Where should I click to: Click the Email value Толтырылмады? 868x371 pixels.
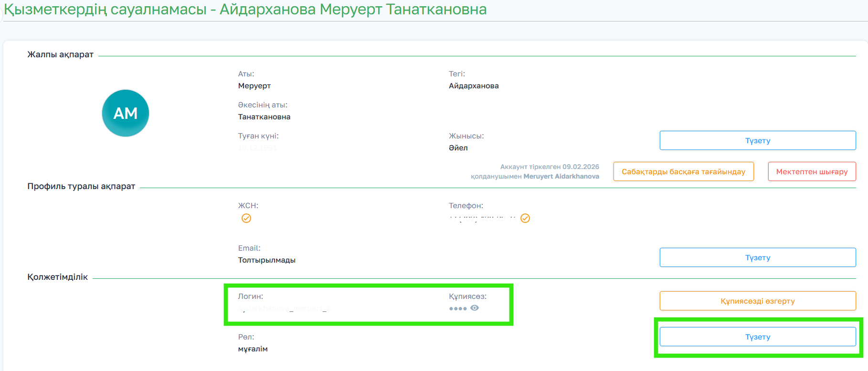click(266, 260)
